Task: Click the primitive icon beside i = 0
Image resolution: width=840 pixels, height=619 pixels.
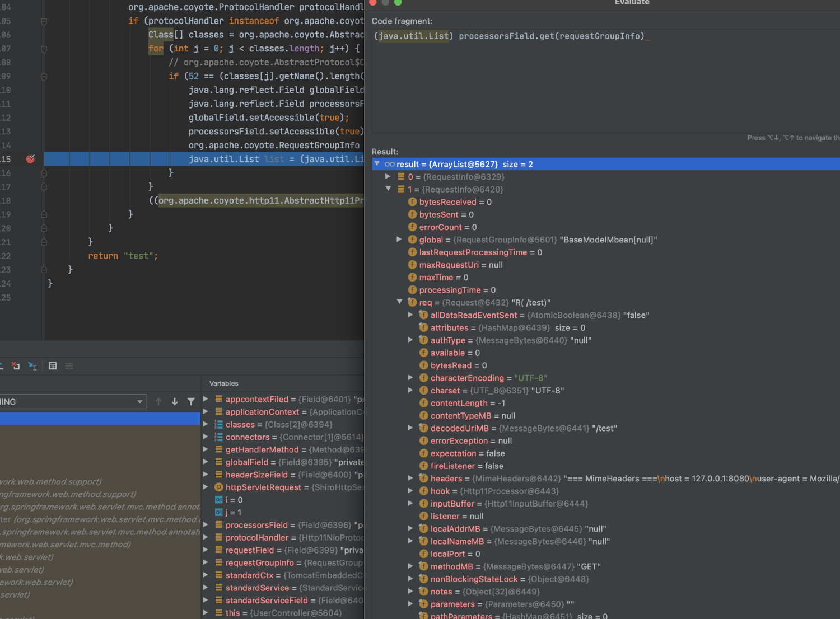Action: (219, 500)
